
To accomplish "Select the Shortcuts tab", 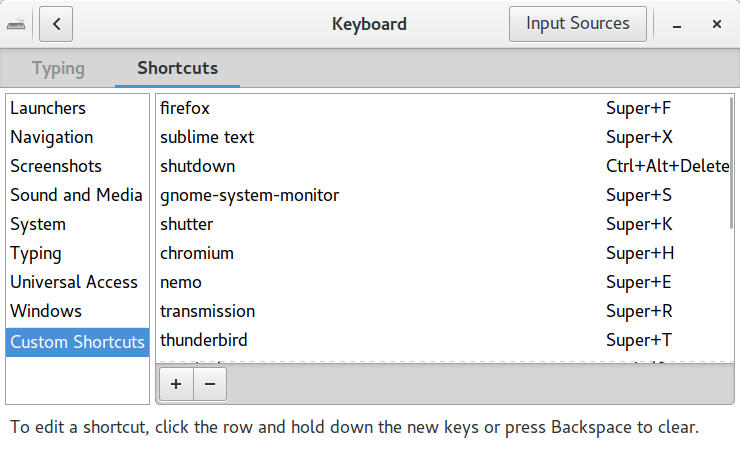I will (177, 68).
